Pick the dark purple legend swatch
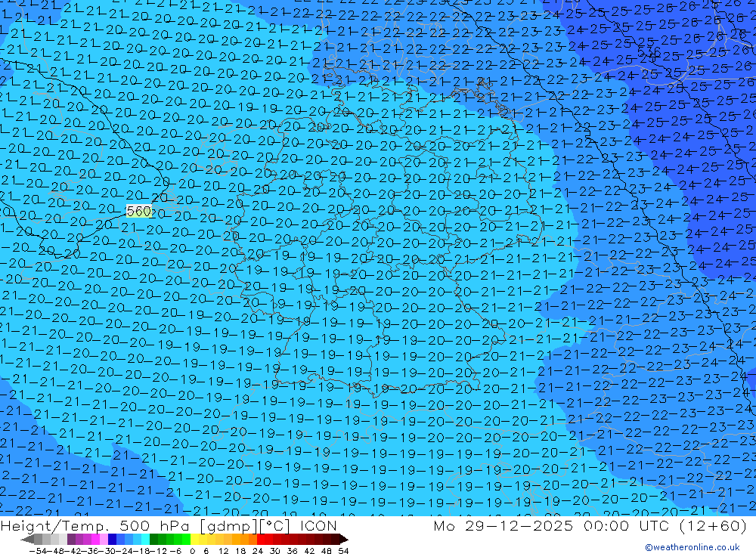The width and height of the screenshot is (756, 554). point(71,540)
